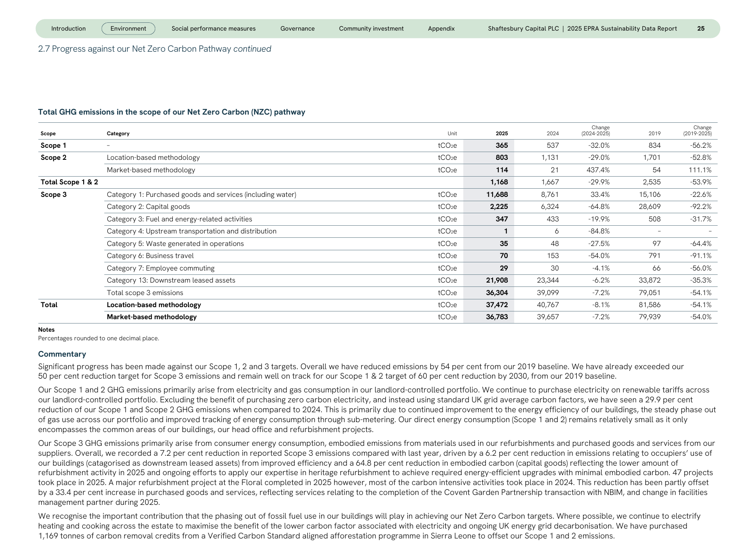Select Category 1: Purchased goods and services
Image resolution: width=756 pixels, height=560 pixels.
[x=201, y=195]
